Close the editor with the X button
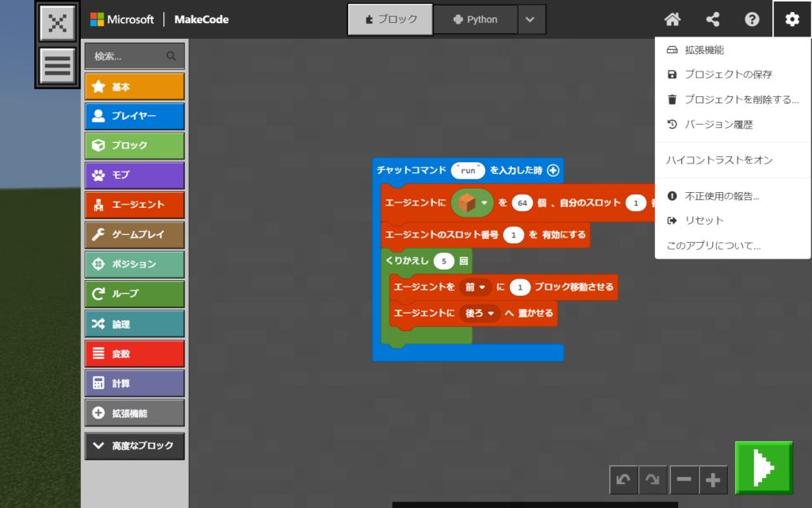 click(x=58, y=23)
